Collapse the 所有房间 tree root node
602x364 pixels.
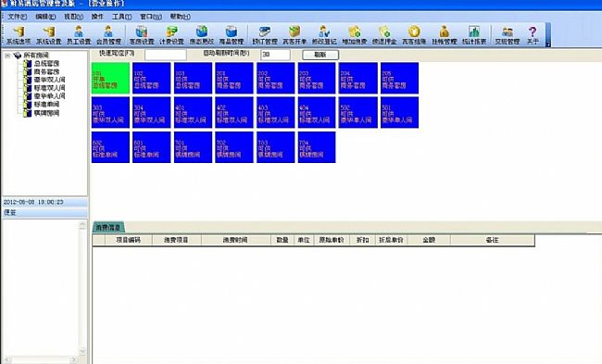tap(7, 56)
